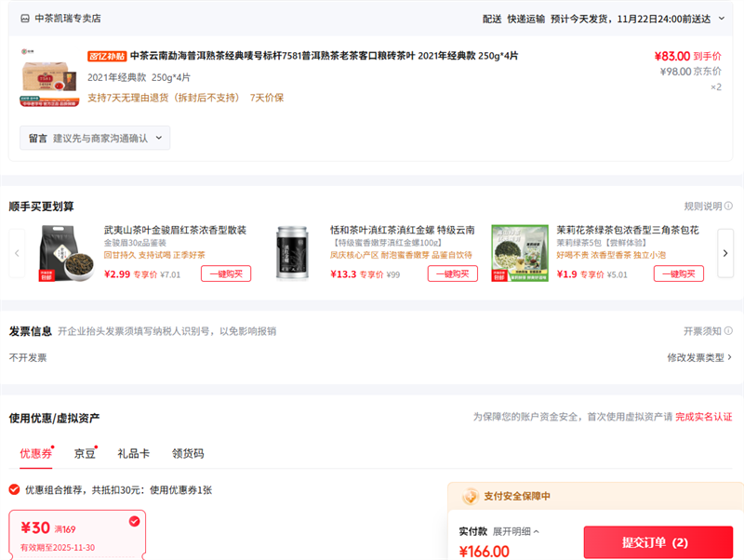
Task: Switch to the 礼品卡 tab
Action: (133, 454)
